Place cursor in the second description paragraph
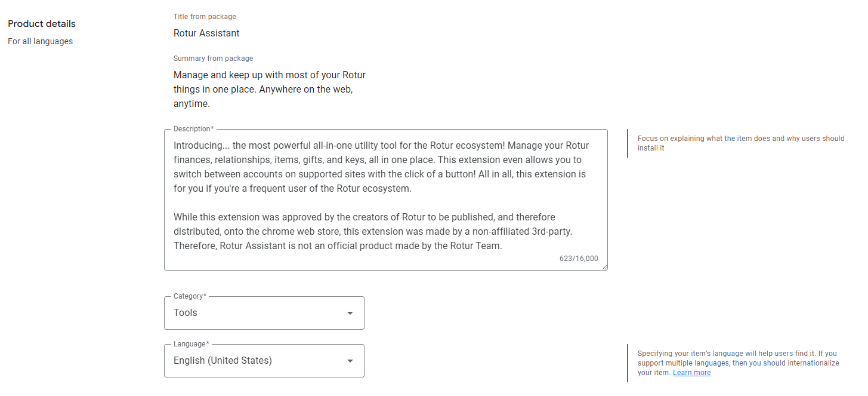This screenshot has height=396, width=868. click(x=376, y=231)
